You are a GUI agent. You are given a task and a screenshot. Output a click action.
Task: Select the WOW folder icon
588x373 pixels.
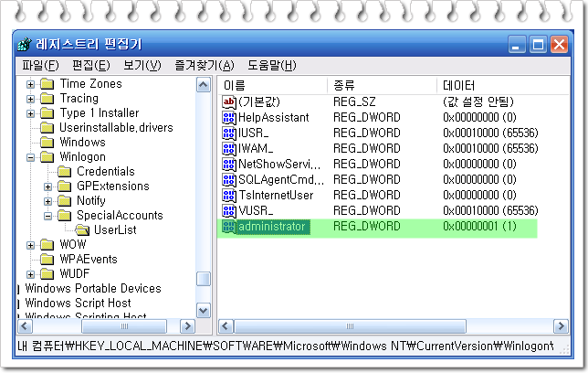point(47,245)
